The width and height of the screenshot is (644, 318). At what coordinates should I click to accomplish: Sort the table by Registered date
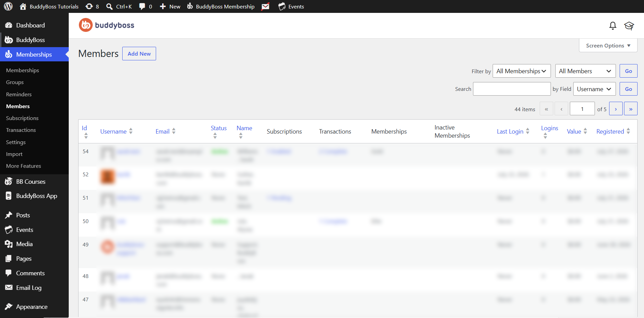tap(613, 132)
